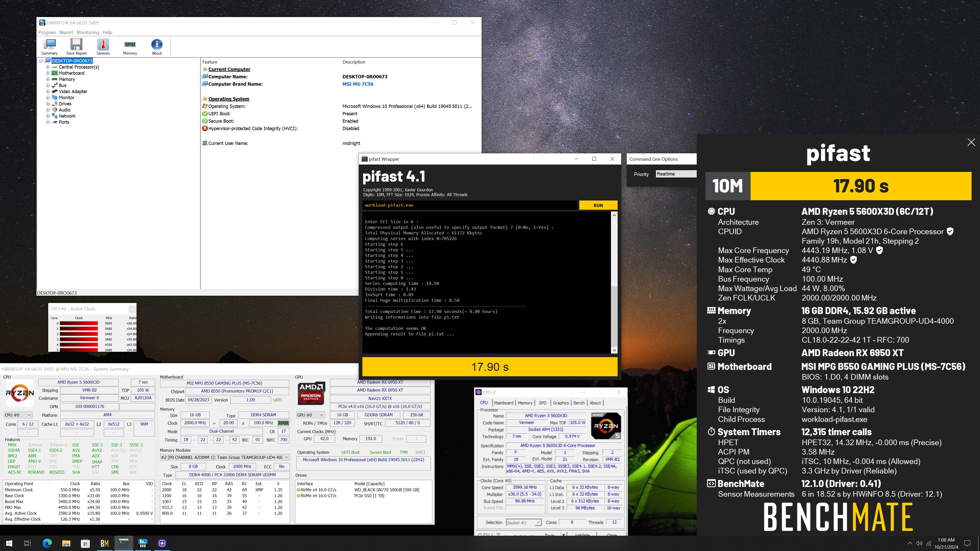This screenshot has width=980, height=551.
Task: Switch to HWiNFO taskbar icon
Action: click(143, 543)
